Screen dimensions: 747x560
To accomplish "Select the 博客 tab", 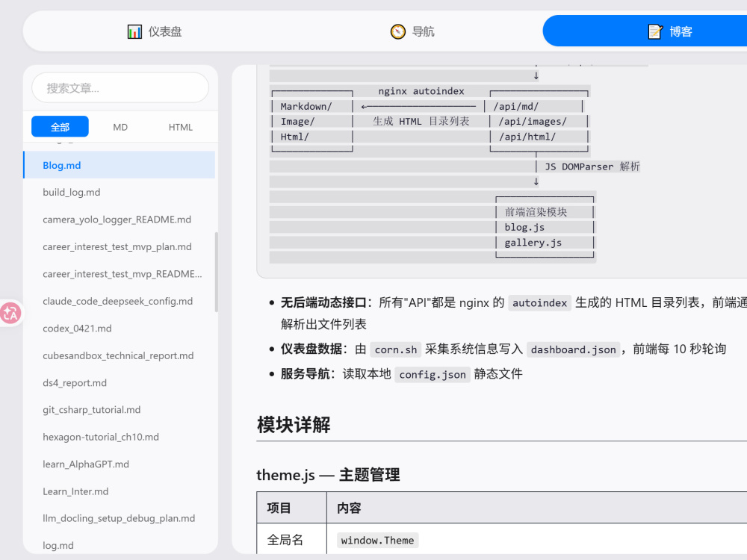I will click(670, 31).
